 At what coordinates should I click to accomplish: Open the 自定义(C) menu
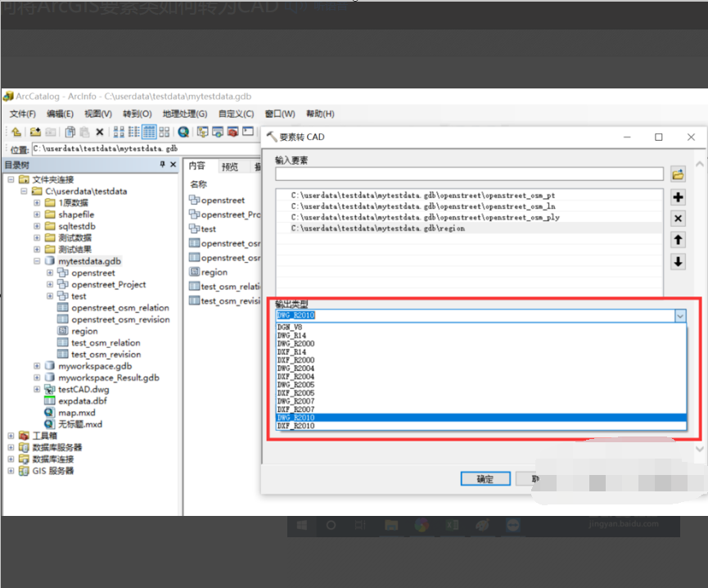(236, 114)
